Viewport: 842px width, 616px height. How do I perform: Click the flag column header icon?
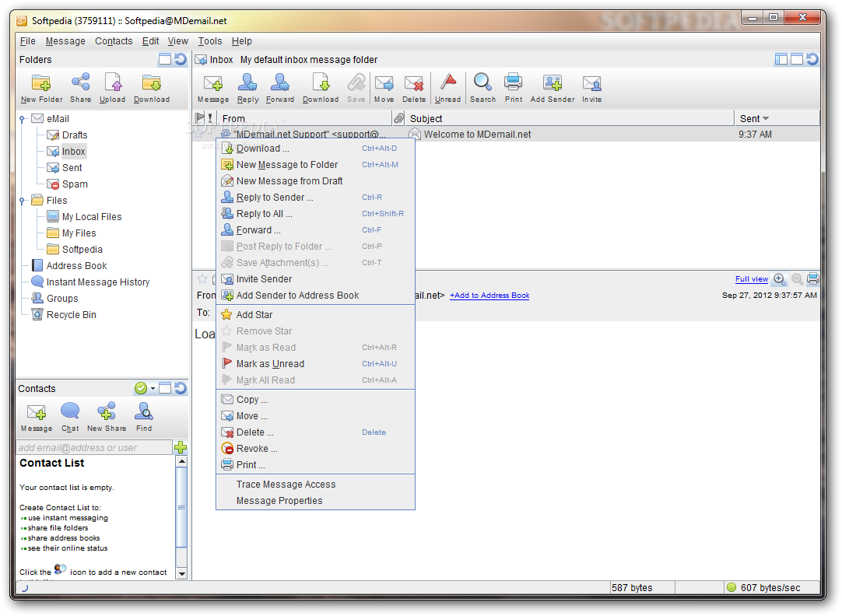(x=200, y=118)
